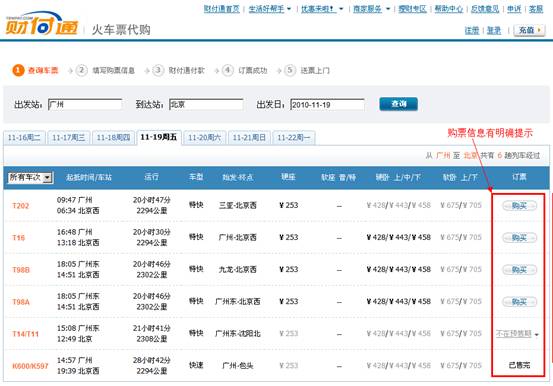
Task: Click the 登录 login link
Action: (x=494, y=31)
